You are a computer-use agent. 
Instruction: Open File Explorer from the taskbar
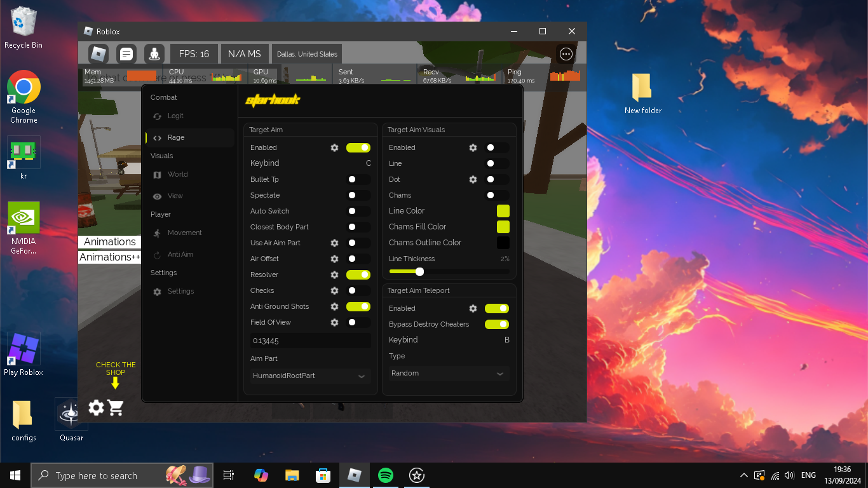tap(292, 475)
